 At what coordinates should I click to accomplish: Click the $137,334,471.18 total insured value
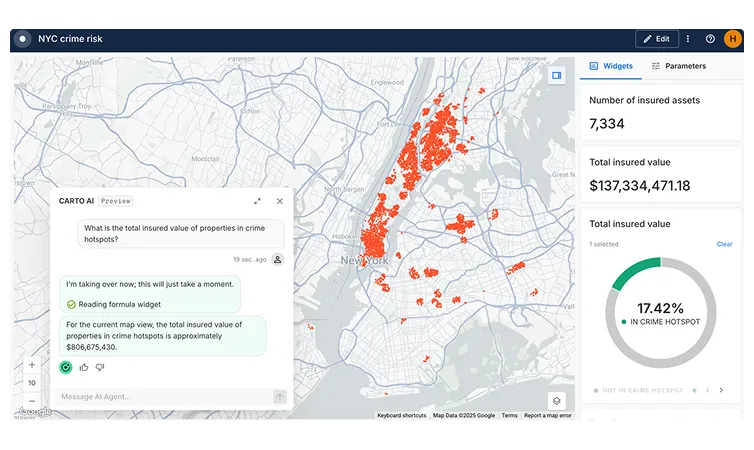(640, 186)
